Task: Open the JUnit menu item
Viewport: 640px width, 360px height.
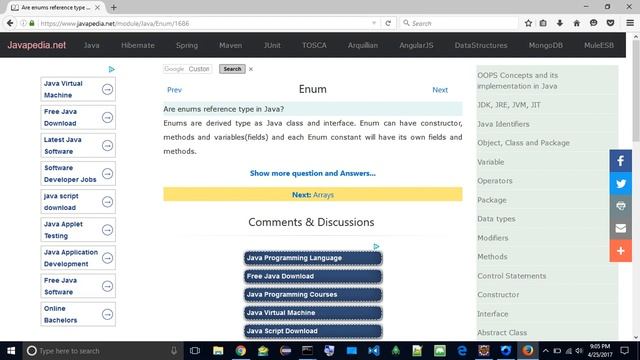Action: tap(272, 45)
